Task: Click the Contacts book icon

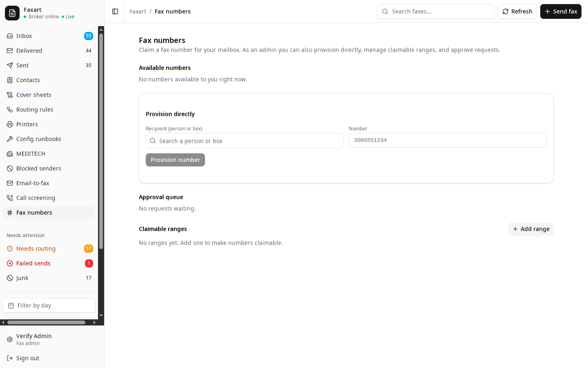Action: tap(10, 80)
